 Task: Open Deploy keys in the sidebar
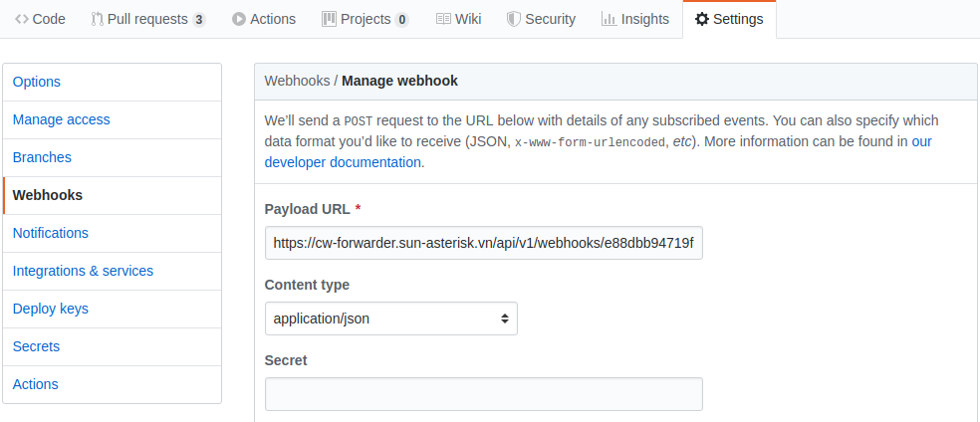[x=51, y=309]
